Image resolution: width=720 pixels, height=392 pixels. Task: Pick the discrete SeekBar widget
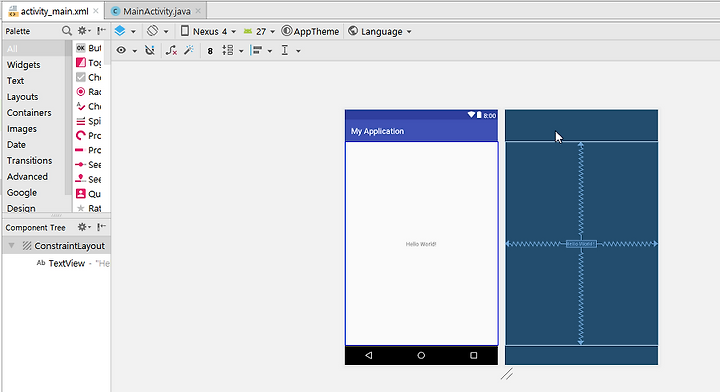point(88,179)
